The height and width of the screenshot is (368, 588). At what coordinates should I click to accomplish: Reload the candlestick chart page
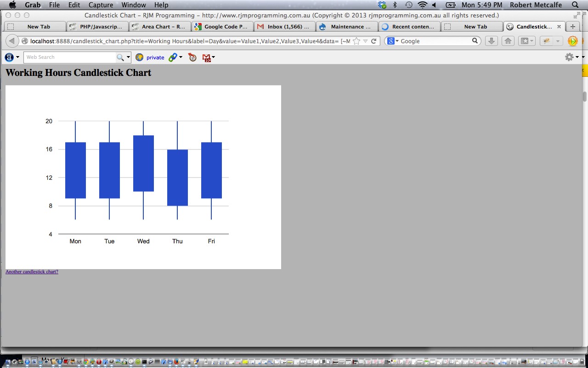point(373,41)
